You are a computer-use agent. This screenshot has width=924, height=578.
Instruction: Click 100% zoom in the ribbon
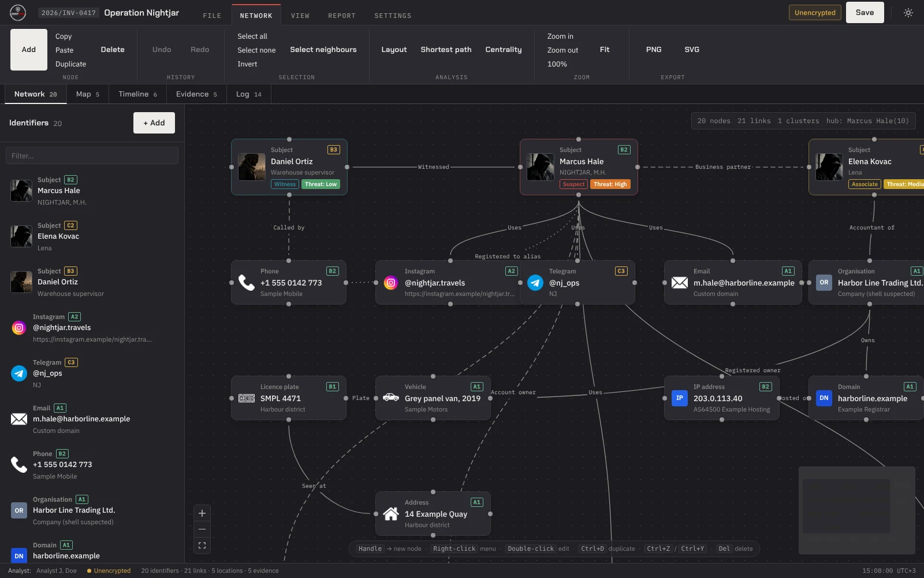(x=557, y=64)
